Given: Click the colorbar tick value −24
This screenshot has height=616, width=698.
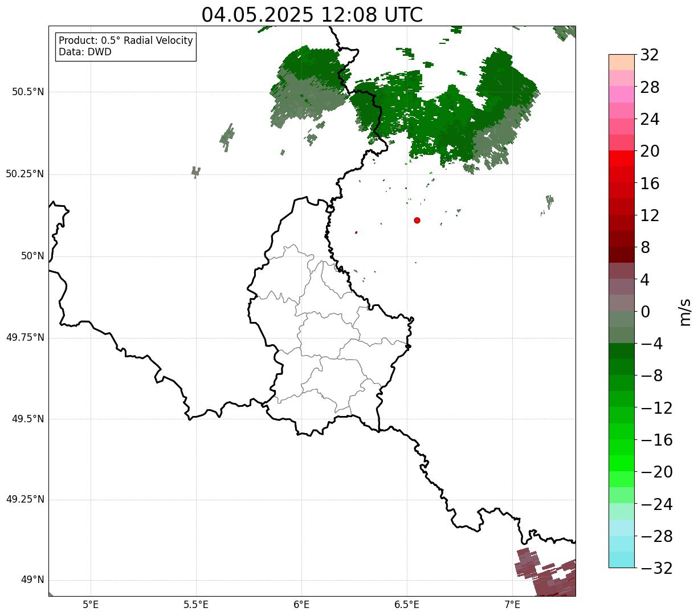Looking at the screenshot, I should pyautogui.click(x=656, y=504).
